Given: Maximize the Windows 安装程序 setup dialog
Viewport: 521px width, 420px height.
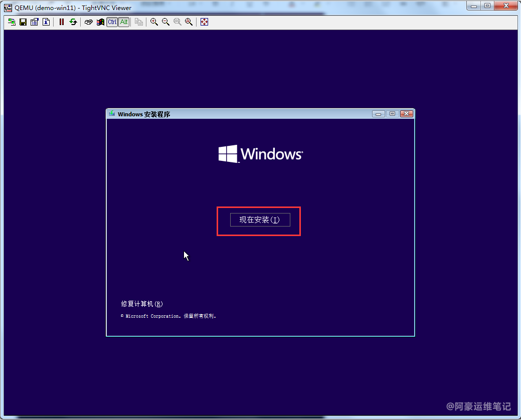Looking at the screenshot, I should click(392, 114).
